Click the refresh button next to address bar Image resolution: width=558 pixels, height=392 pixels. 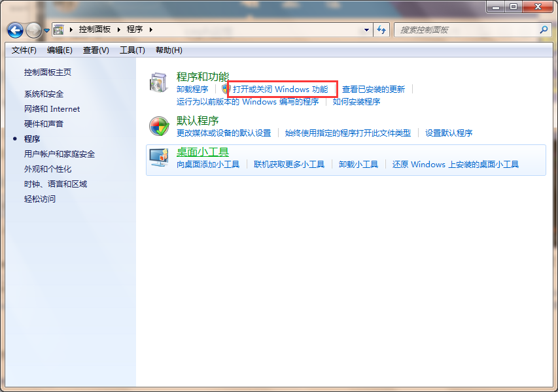click(381, 30)
